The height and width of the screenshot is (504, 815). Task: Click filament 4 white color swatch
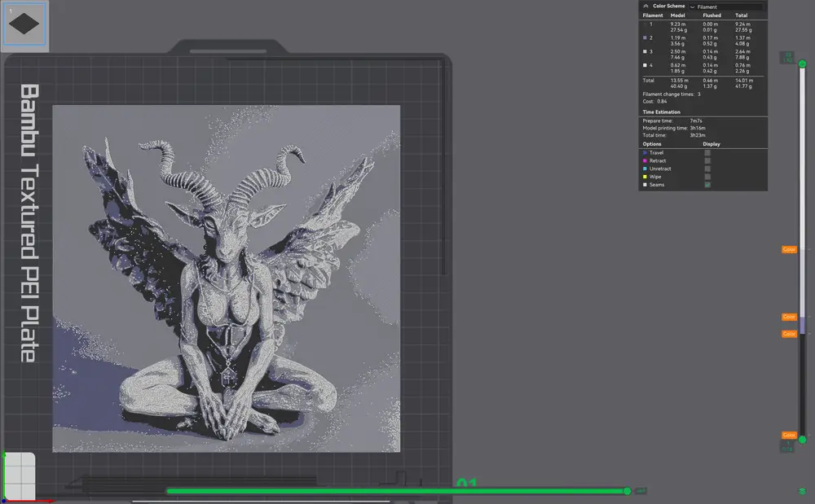coord(645,65)
